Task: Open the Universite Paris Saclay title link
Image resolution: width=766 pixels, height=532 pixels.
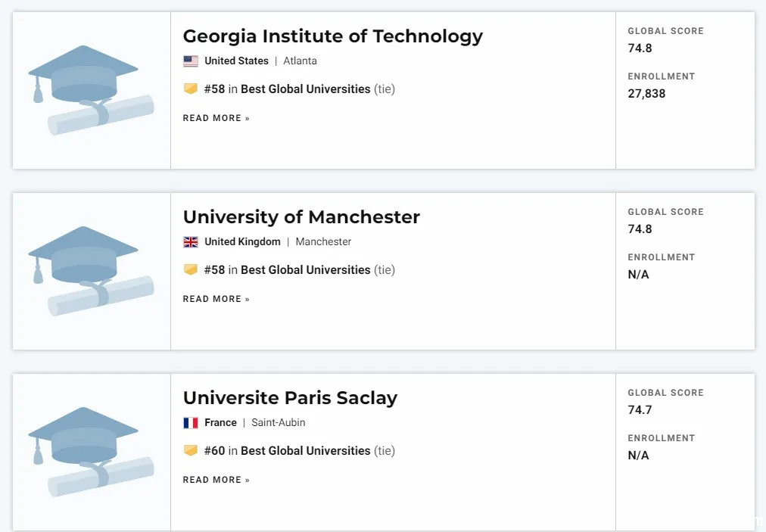Action: pyautogui.click(x=290, y=398)
